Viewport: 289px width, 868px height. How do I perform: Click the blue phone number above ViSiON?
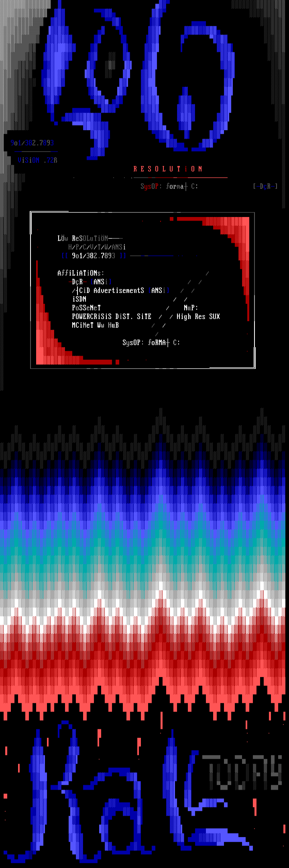[x=32, y=143]
